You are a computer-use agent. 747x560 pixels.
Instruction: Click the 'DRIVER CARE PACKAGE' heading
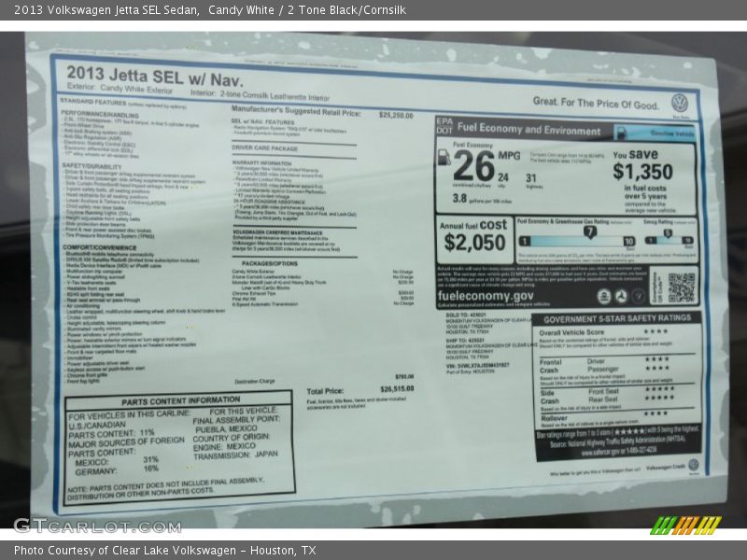[264, 148]
